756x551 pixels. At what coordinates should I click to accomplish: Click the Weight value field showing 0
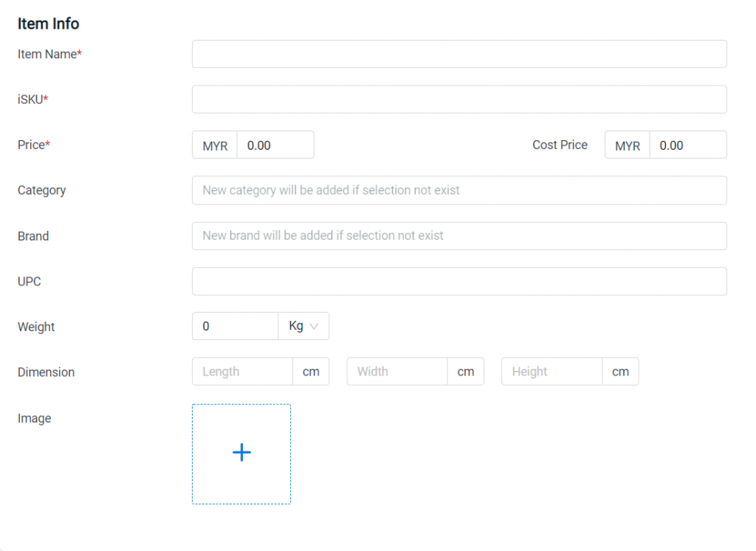pos(235,326)
